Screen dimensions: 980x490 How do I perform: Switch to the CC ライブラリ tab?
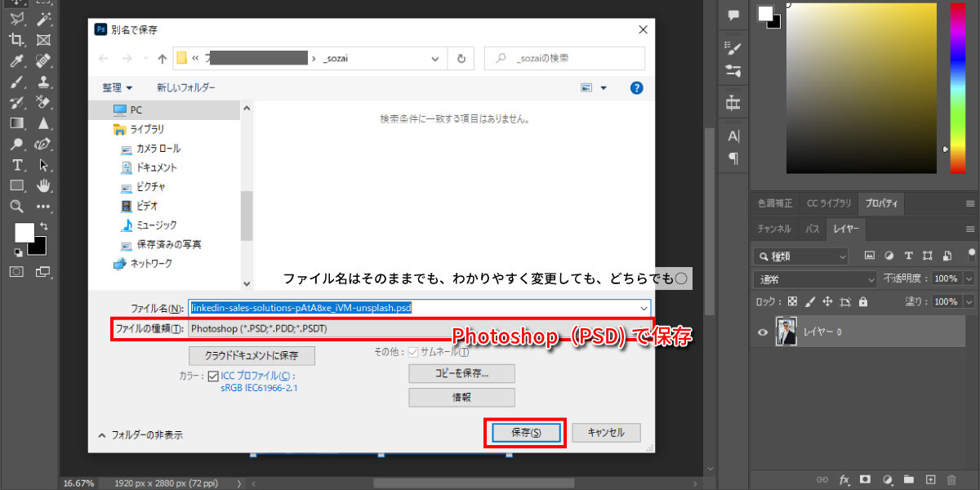point(828,203)
